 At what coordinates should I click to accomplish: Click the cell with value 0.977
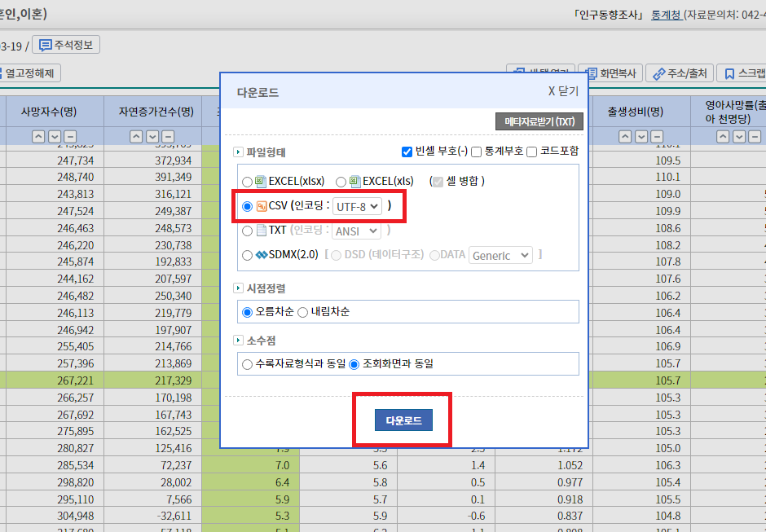click(x=544, y=482)
